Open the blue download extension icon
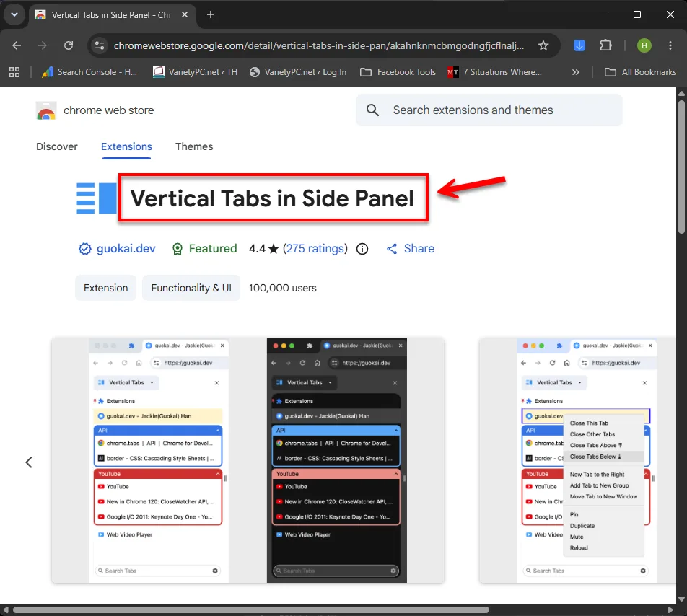 (x=579, y=45)
